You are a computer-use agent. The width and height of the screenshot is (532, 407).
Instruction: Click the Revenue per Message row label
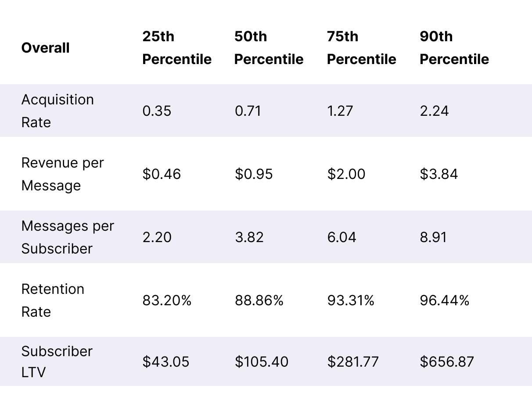point(62,174)
